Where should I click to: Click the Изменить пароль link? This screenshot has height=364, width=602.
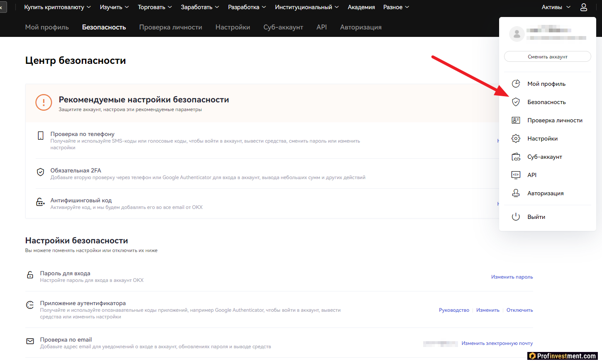coord(512,277)
